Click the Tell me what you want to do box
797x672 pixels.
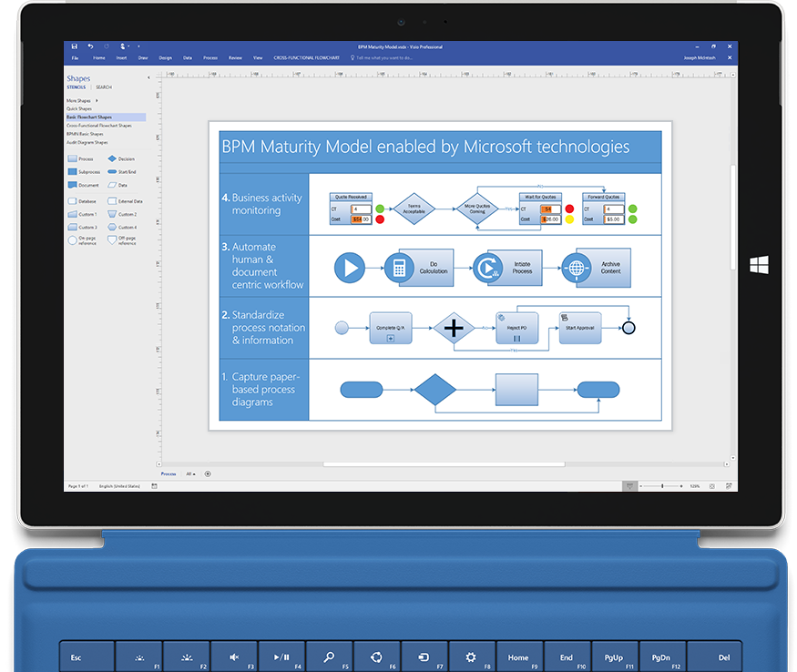(x=382, y=58)
